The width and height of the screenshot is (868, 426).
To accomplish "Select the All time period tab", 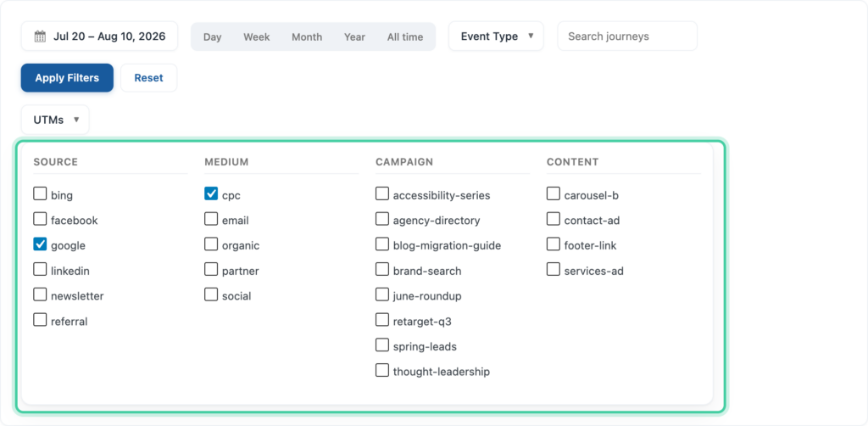I will pos(404,37).
